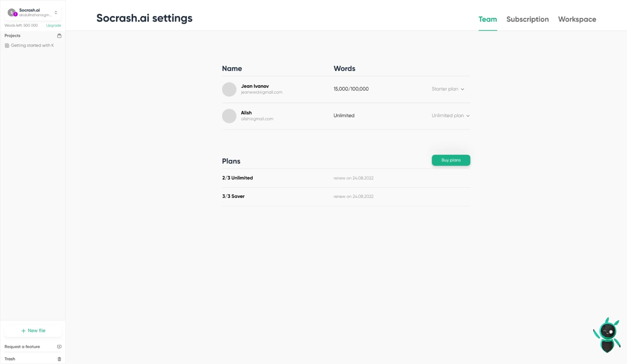Click the Upgrade link in sidebar

[54, 25]
